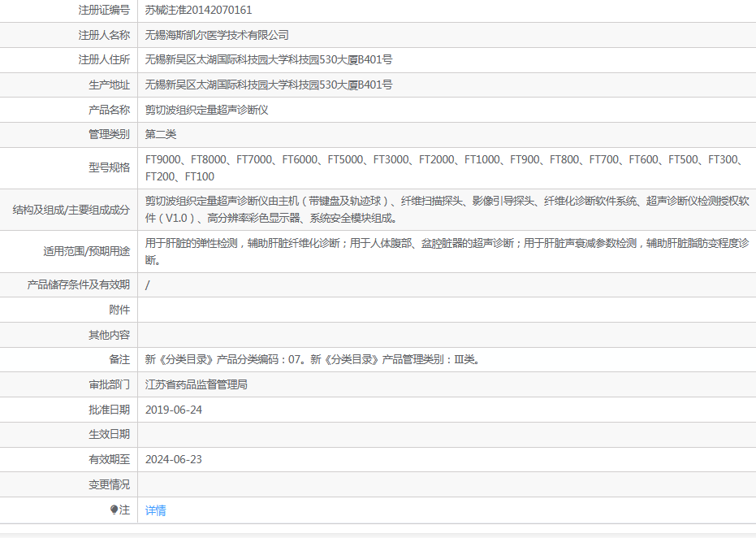Select the 管理类别 label
The width and height of the screenshot is (756, 538).
pyautogui.click(x=110, y=134)
